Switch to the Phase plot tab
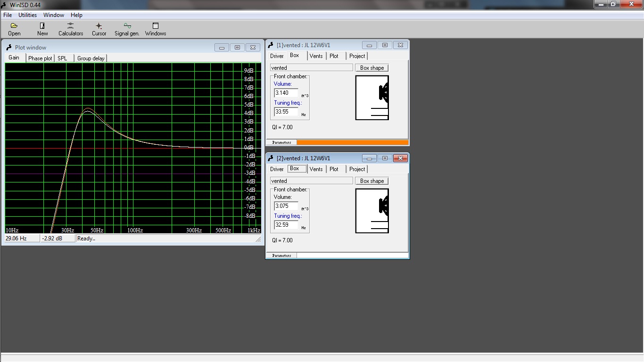 click(x=40, y=58)
